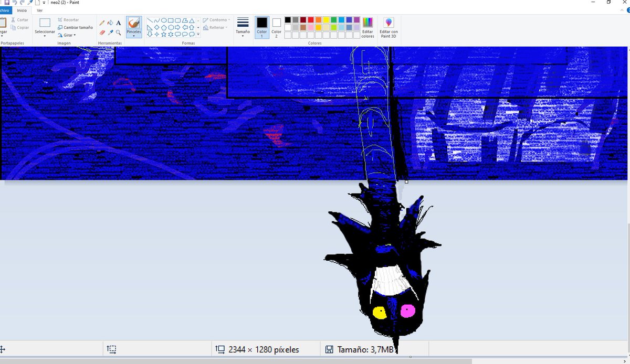The image size is (630, 364).
Task: Select the Eraser tool
Action: (102, 33)
